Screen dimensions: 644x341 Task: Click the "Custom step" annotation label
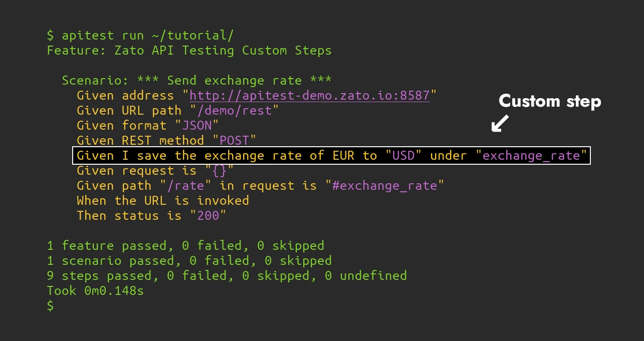[550, 102]
